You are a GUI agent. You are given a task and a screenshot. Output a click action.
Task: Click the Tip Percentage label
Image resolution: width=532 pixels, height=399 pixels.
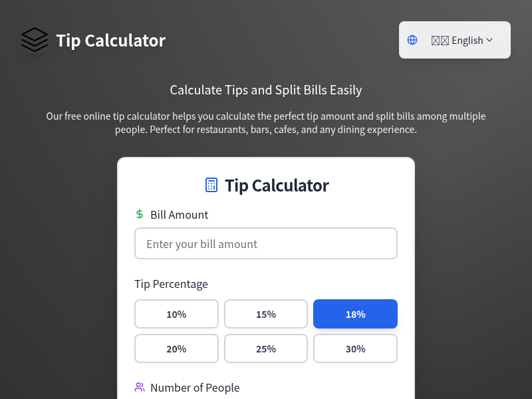pos(171,284)
